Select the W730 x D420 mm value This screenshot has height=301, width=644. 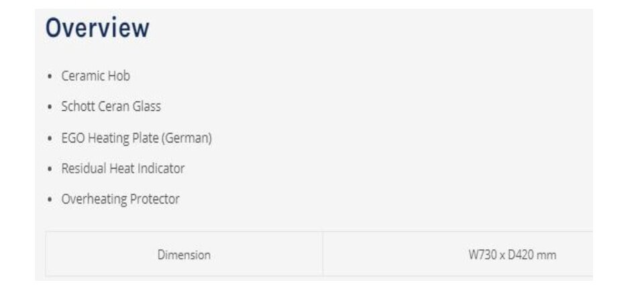[x=512, y=255]
